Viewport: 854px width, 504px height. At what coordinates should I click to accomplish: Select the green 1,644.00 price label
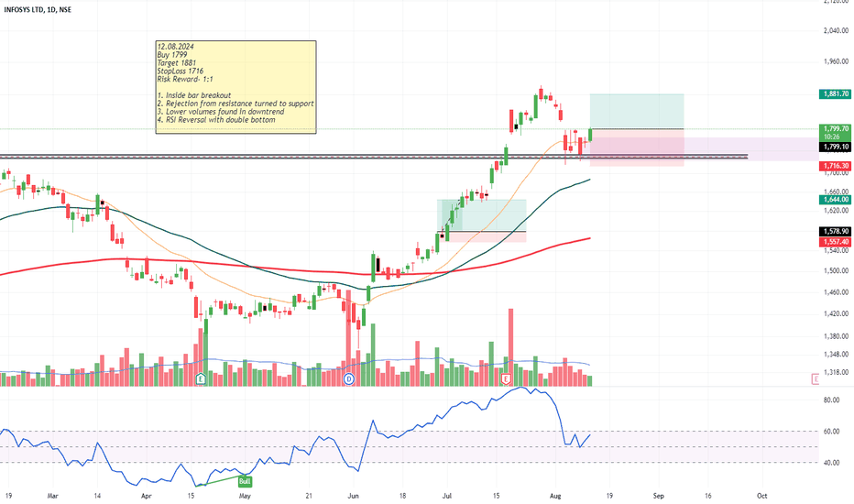point(836,200)
